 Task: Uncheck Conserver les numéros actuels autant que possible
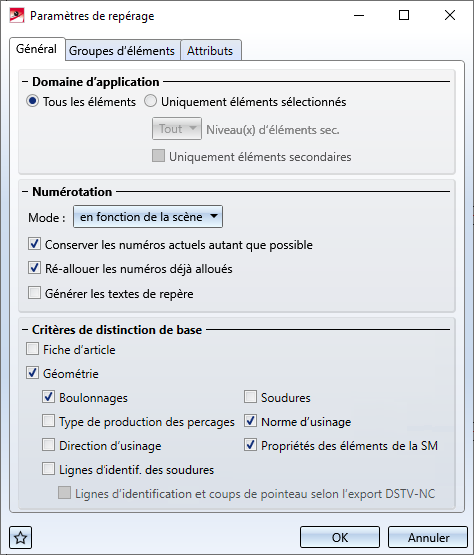point(34,244)
